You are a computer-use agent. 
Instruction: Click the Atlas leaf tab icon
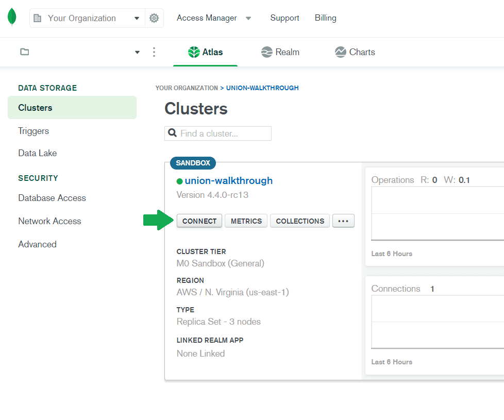click(193, 52)
